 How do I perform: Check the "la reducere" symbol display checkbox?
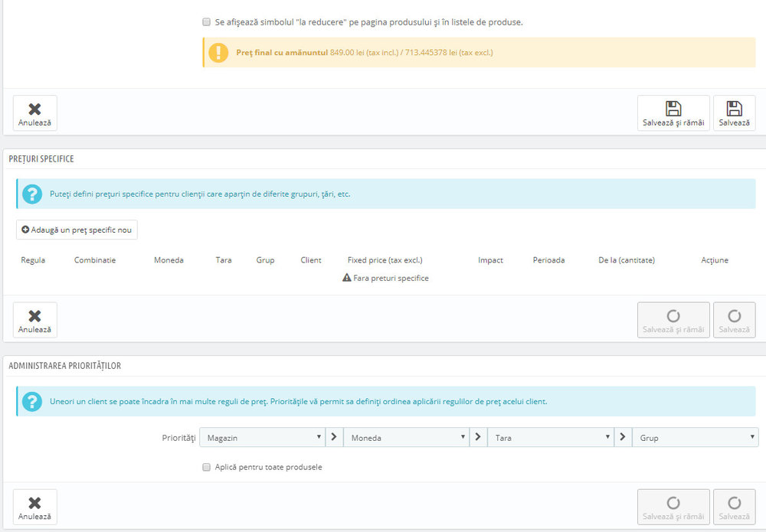click(x=206, y=22)
